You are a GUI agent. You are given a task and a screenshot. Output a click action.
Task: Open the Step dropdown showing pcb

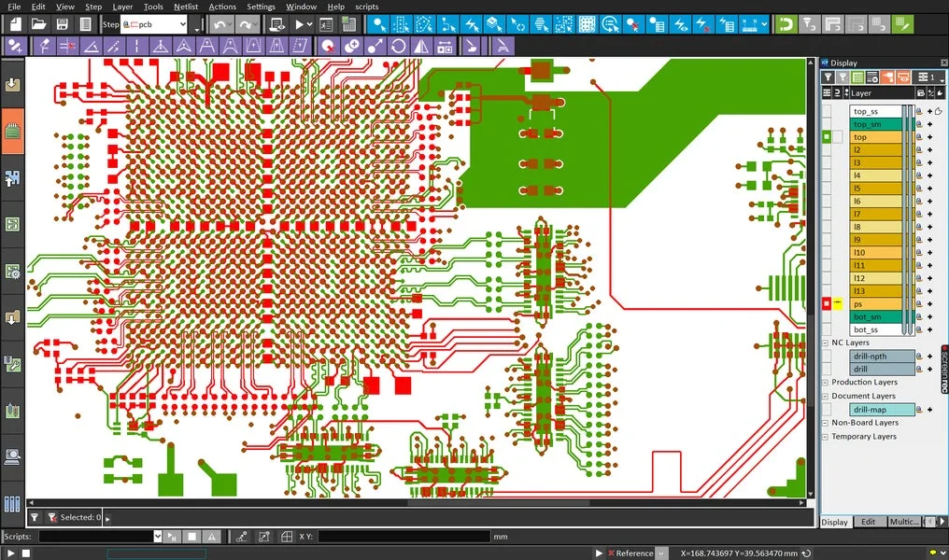(185, 24)
